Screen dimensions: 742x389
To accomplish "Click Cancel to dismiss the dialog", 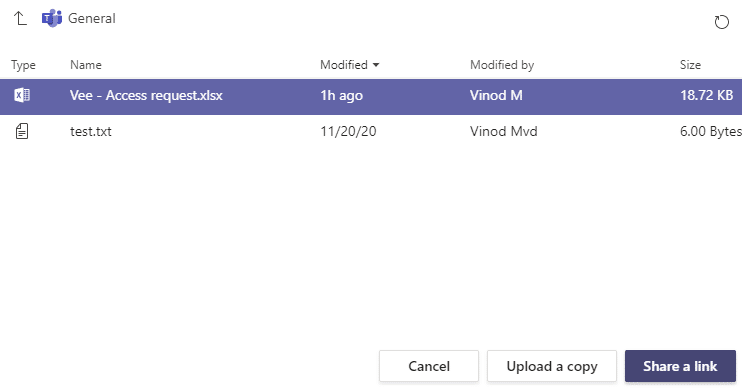I will click(429, 366).
